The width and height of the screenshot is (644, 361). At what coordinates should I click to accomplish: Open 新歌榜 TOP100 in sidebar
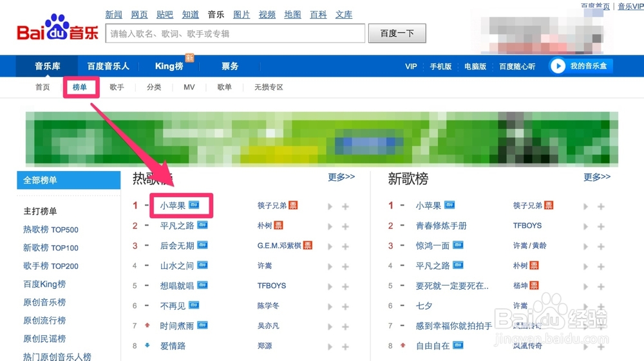pyautogui.click(x=50, y=248)
